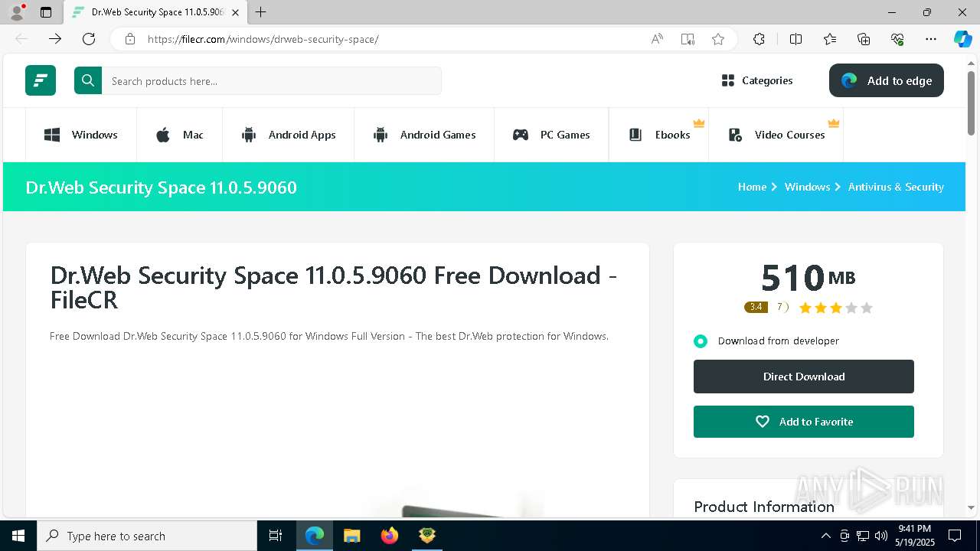Open a new tab with plus button
Image resolution: width=980 pixels, height=551 pixels.
pos(261,12)
